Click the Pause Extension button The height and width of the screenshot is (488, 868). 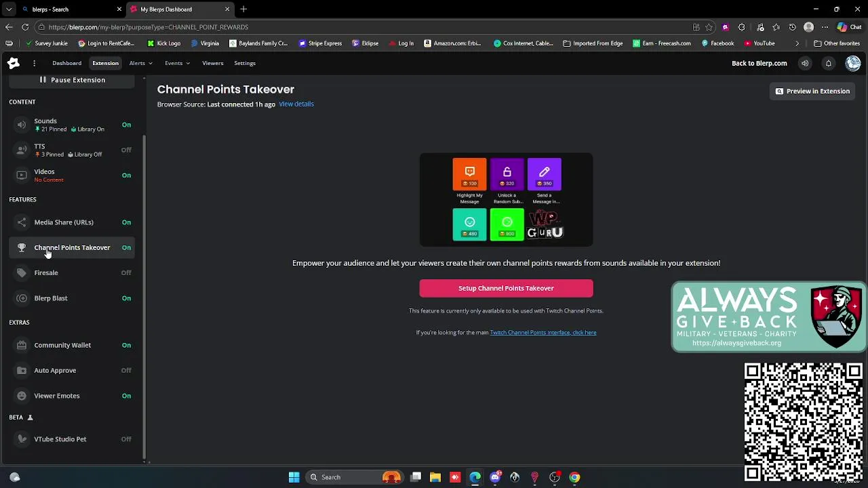[72, 80]
